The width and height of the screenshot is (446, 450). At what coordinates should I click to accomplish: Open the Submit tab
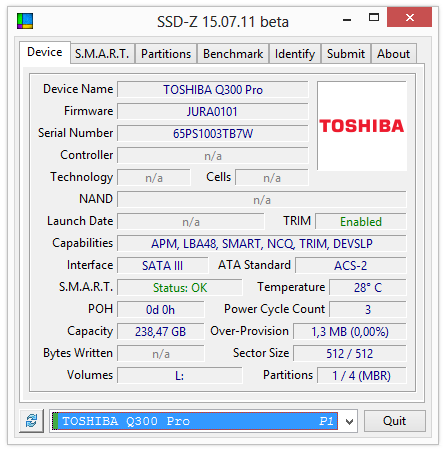(346, 54)
